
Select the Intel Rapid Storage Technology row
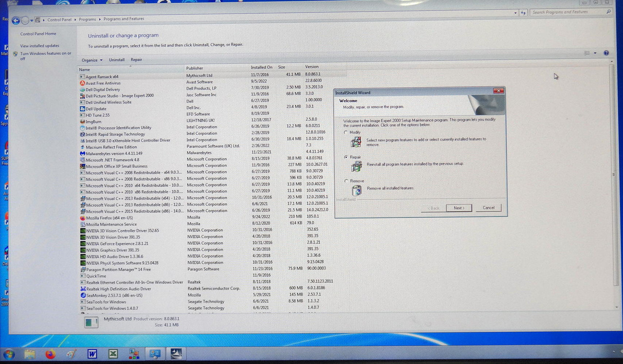pos(213,134)
